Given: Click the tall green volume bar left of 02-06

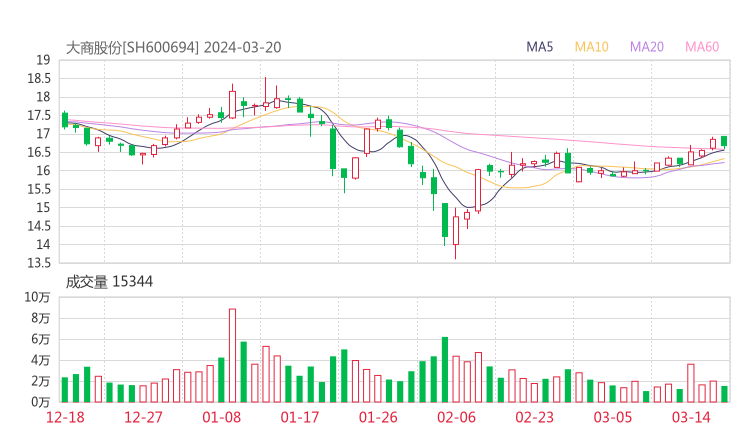Looking at the screenshot, I should (445, 370).
